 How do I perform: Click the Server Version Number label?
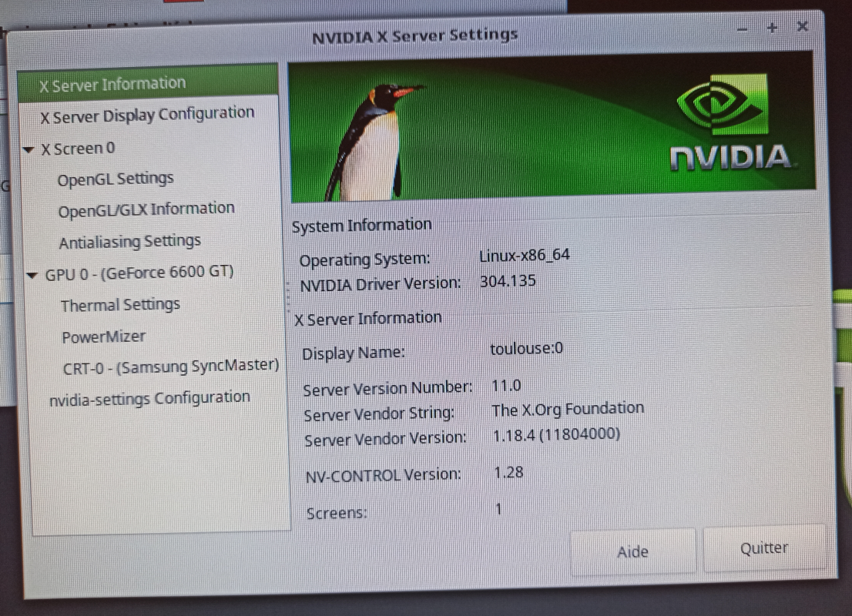tap(388, 389)
